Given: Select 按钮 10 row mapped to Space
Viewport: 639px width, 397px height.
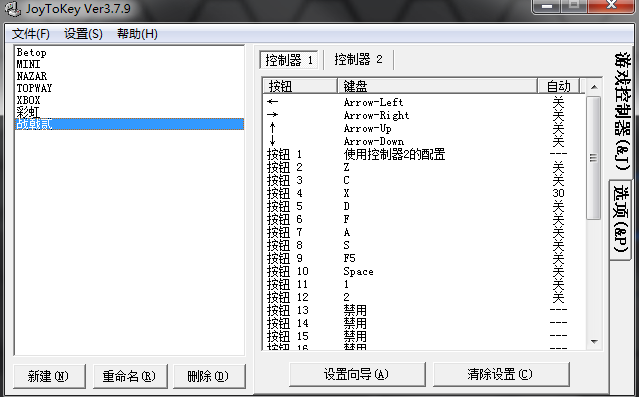Looking at the screenshot, I should 424,271.
